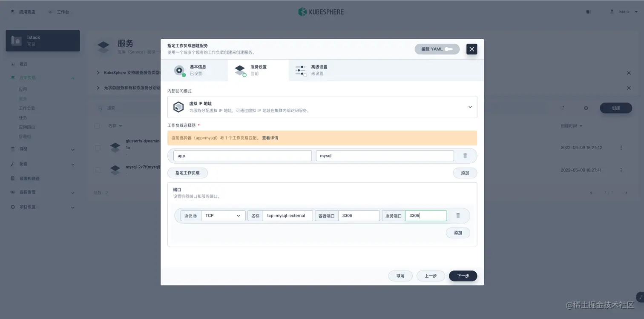The image size is (644, 319).
Task: Click the 容器端口 field showing 3306
Action: coord(359,216)
